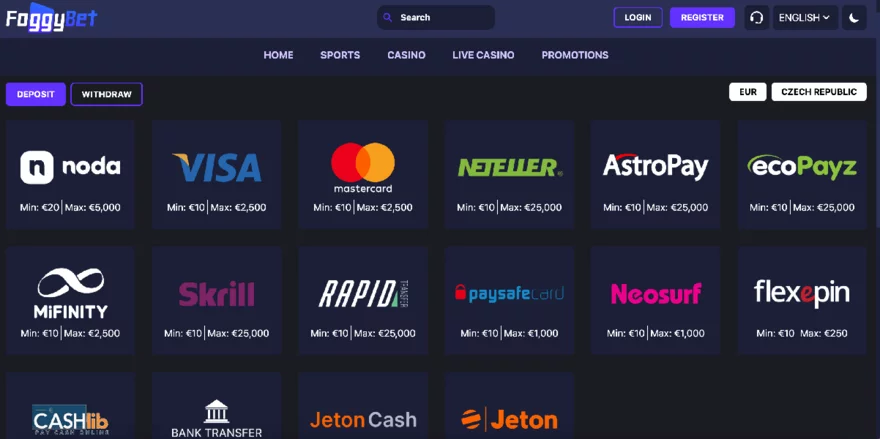Open the Sports menu item

(340, 55)
